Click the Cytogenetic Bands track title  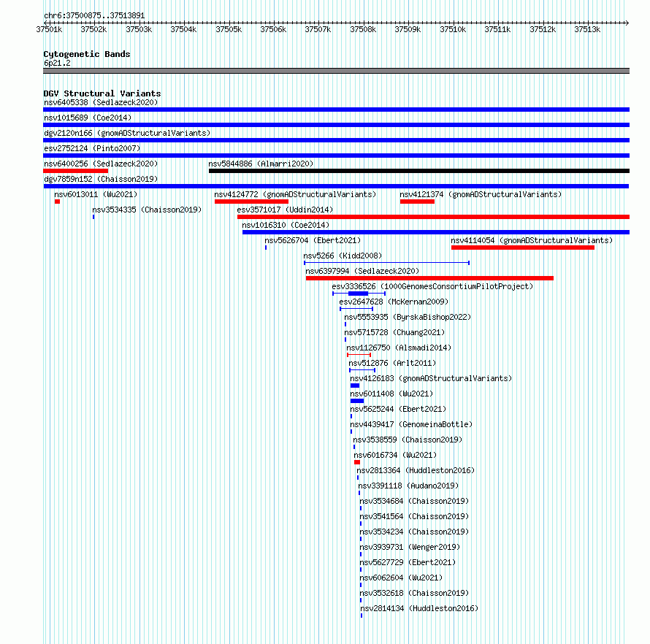[87, 54]
